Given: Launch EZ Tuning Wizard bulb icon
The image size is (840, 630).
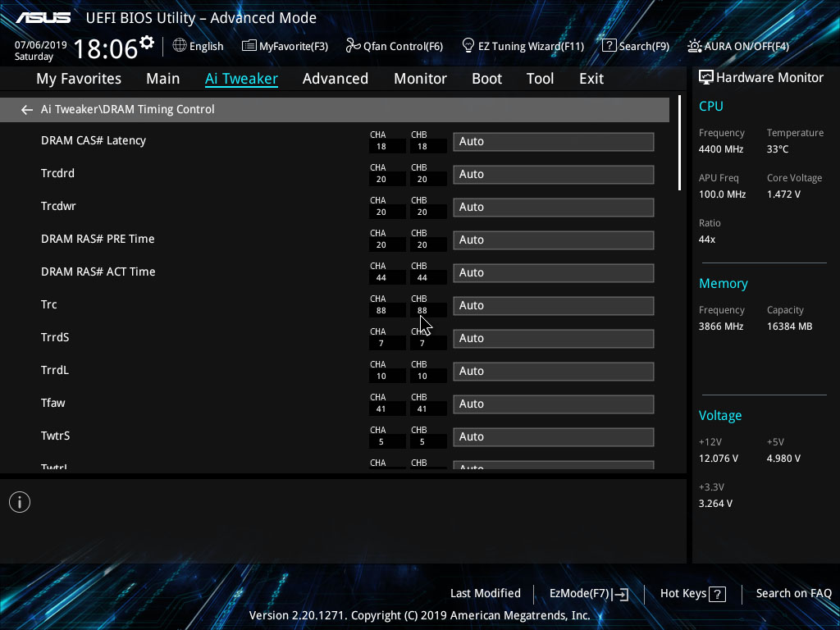Looking at the screenshot, I should pos(468,46).
